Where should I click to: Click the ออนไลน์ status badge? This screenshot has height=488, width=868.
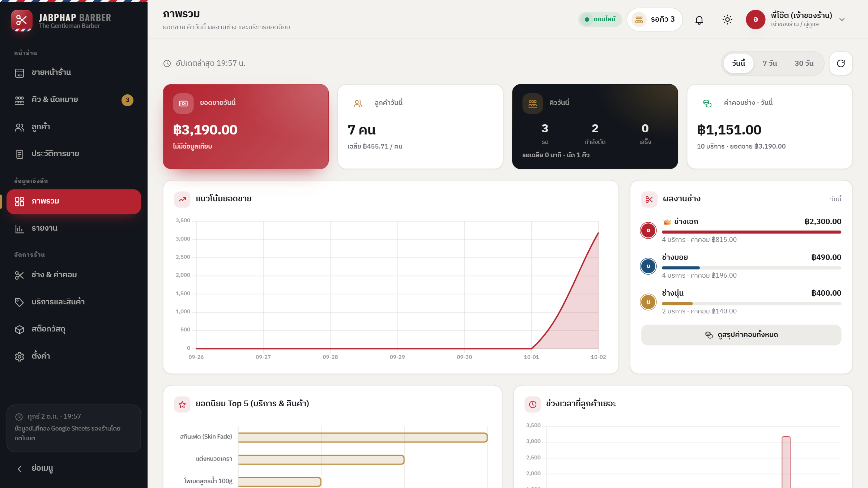click(x=600, y=20)
